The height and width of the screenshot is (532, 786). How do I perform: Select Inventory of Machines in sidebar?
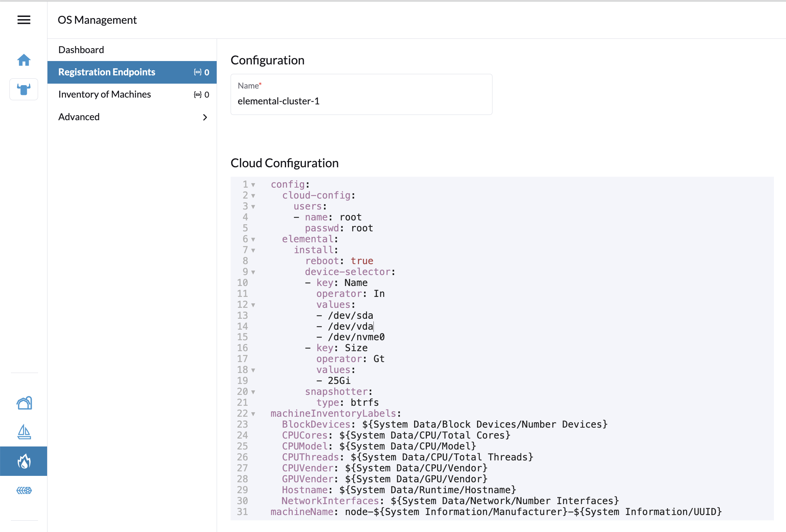[x=105, y=95]
